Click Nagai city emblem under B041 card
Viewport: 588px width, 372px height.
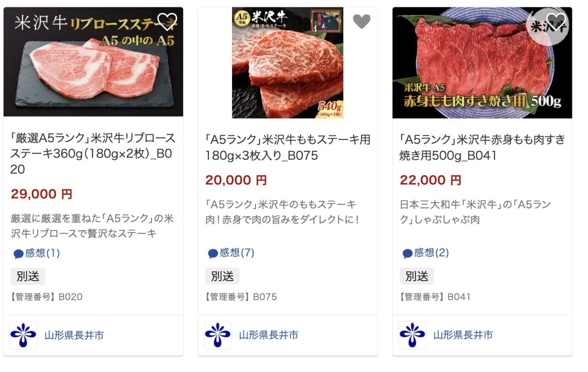point(412,335)
